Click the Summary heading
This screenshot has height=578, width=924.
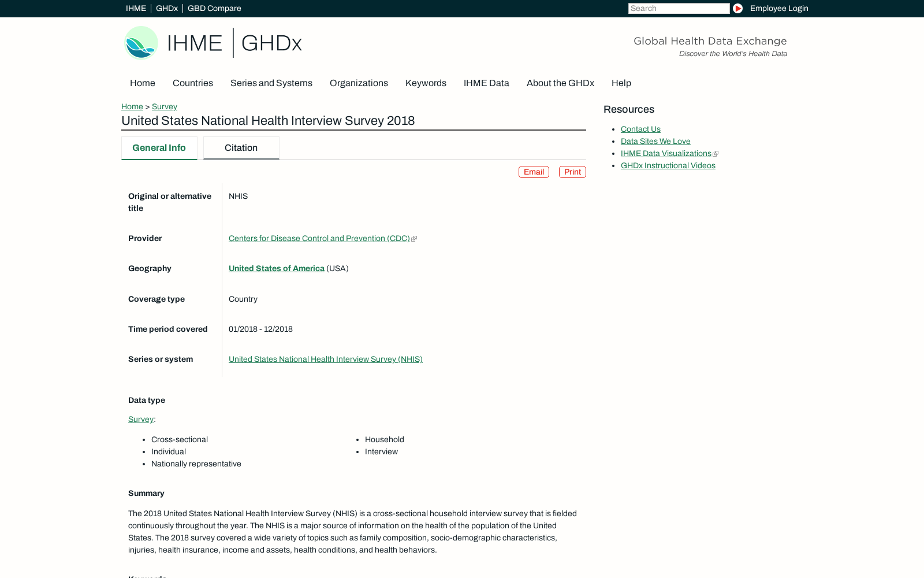click(146, 493)
